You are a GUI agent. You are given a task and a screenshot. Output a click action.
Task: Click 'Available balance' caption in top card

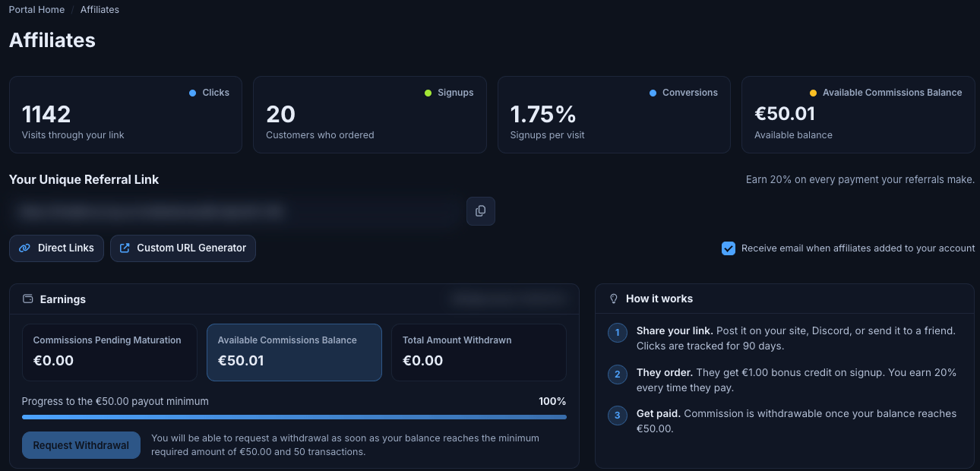[793, 135]
